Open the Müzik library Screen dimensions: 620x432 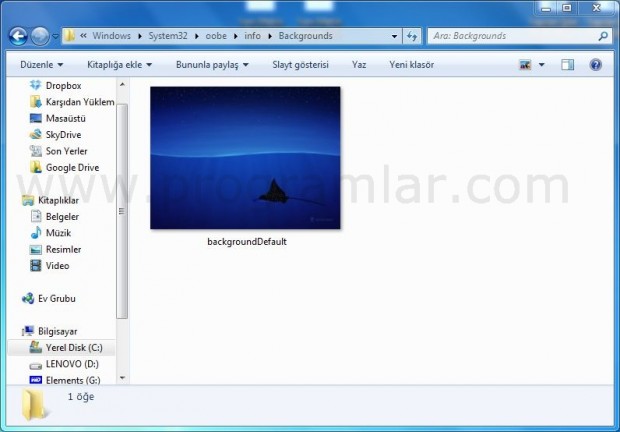[x=50, y=233]
